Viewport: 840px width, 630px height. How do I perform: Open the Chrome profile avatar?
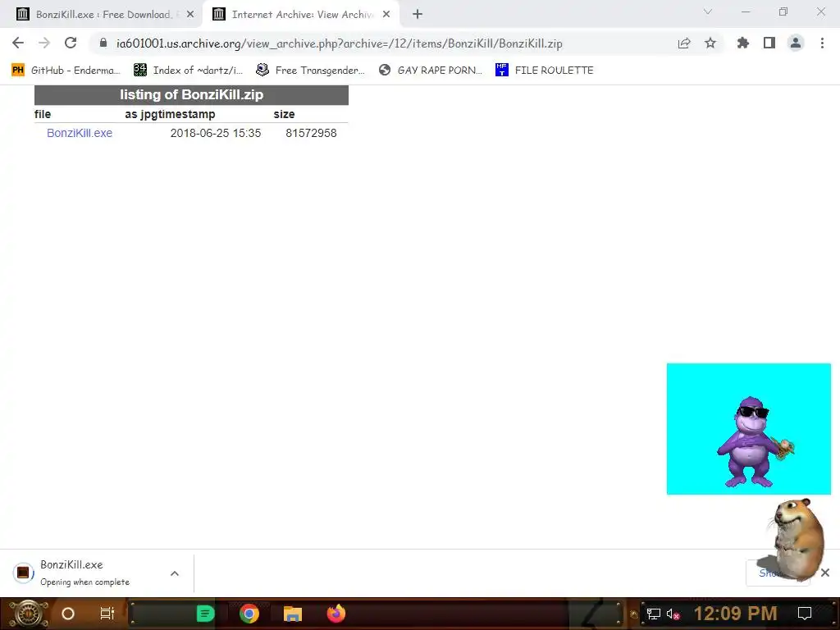tap(796, 43)
